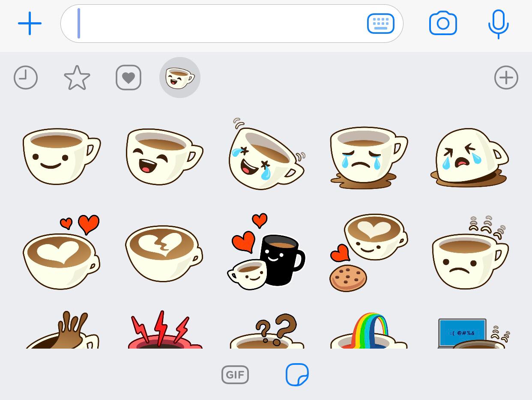Send the smiling coffee cup sticker
532x400 pixels.
[61, 156]
